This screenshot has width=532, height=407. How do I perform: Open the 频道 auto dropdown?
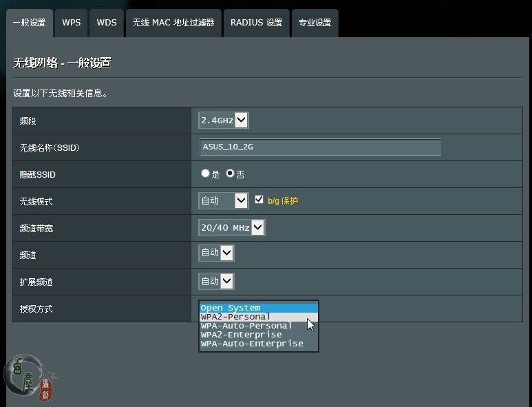216,253
